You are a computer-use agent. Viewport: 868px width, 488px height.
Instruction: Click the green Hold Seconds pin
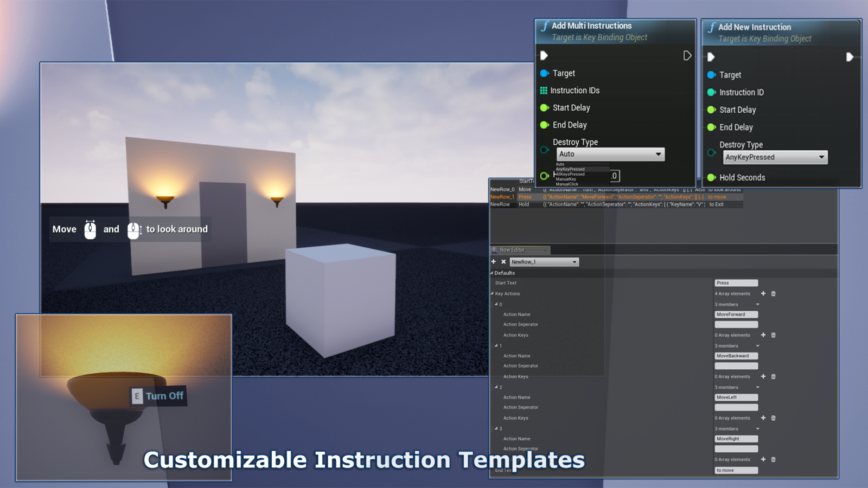tap(711, 177)
